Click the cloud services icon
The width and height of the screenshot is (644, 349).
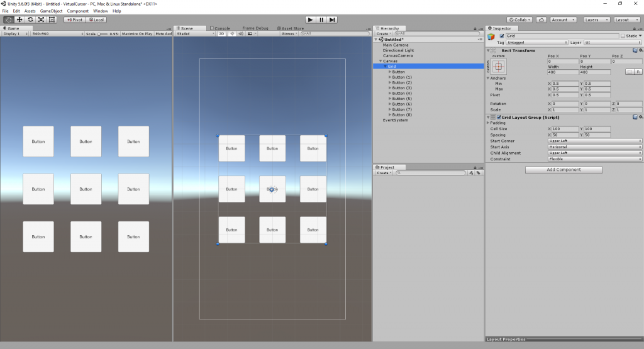click(x=542, y=19)
